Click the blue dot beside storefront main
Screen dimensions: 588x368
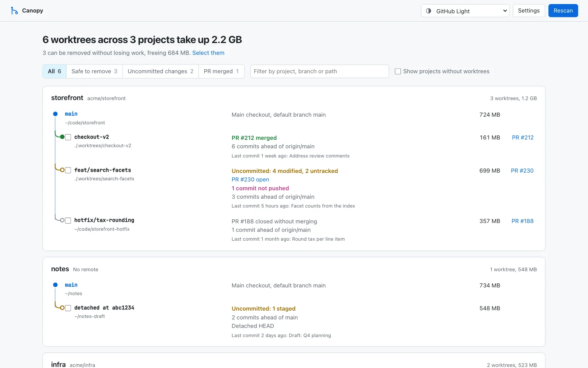(55, 114)
